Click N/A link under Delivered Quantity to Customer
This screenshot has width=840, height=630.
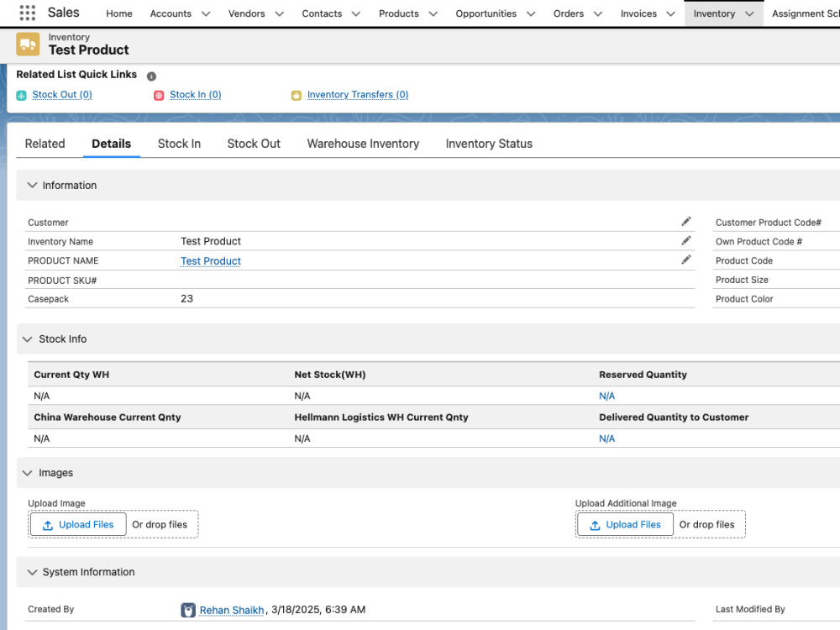607,438
